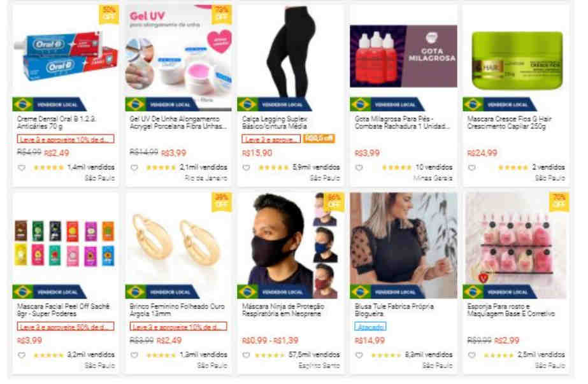Favorite Máscara Ninja de Proteção heart icon

click(247, 355)
